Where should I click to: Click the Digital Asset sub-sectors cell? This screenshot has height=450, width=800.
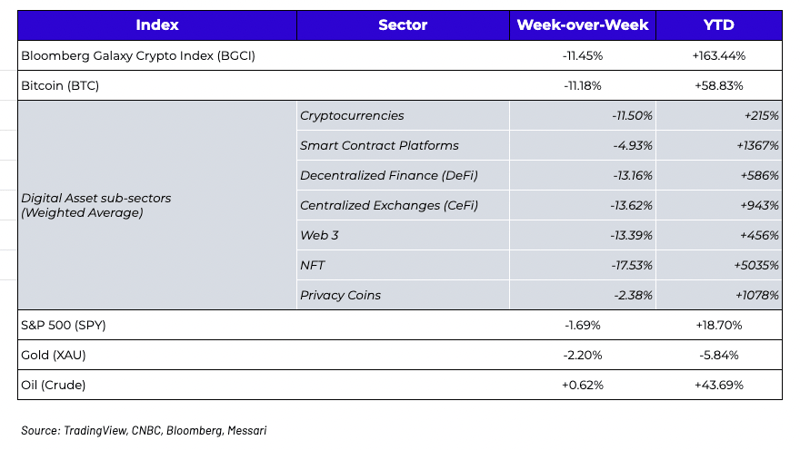click(96, 206)
